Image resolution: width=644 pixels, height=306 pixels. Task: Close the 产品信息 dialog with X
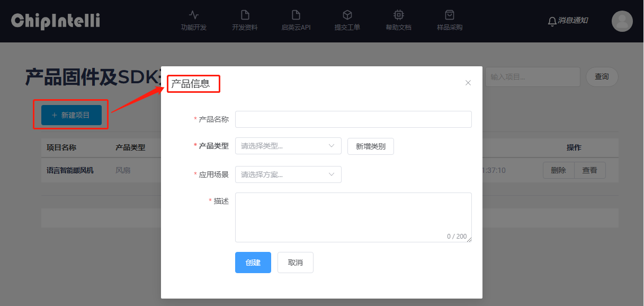[468, 83]
